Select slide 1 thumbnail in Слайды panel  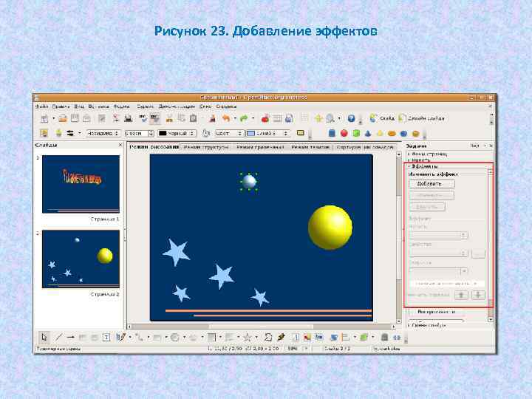point(81,184)
